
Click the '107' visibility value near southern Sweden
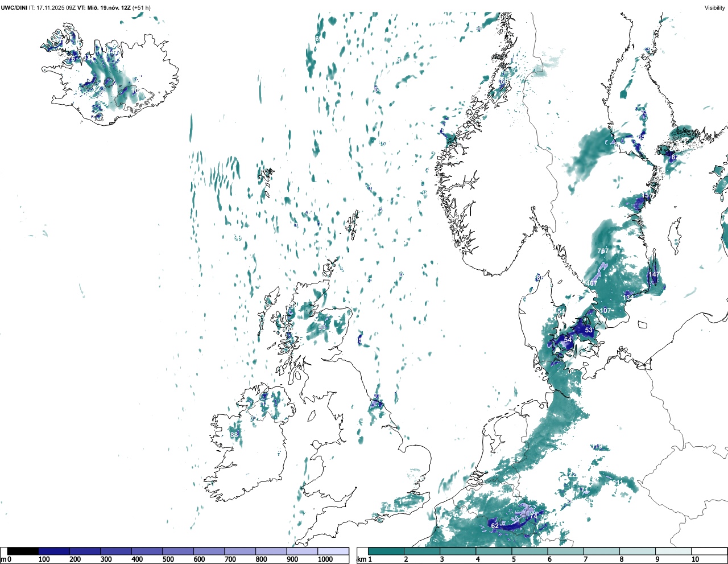click(605, 311)
